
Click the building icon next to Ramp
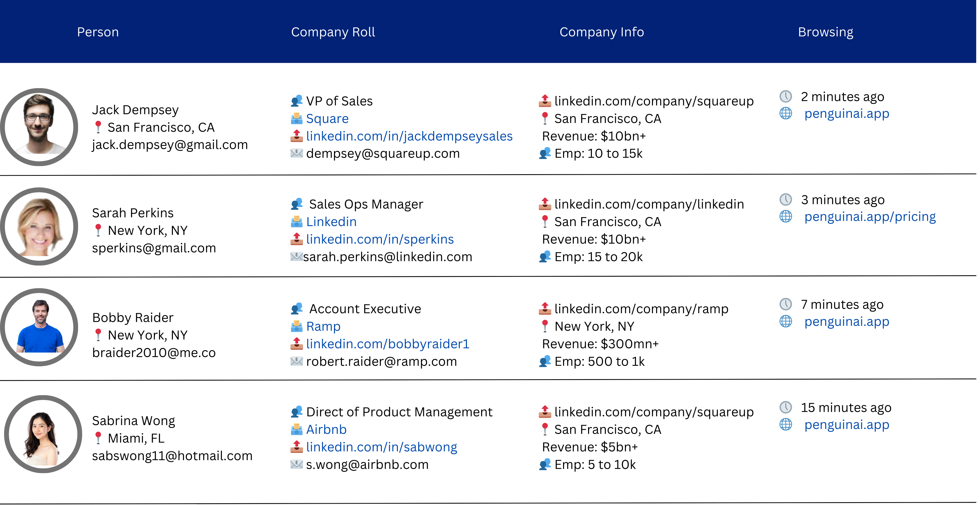pos(297,327)
